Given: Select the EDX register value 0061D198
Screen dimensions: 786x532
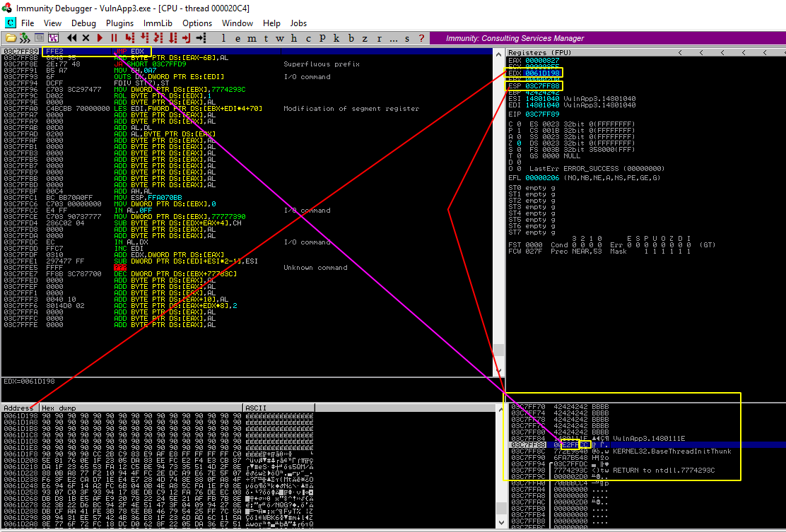Looking at the screenshot, I should (542, 73).
